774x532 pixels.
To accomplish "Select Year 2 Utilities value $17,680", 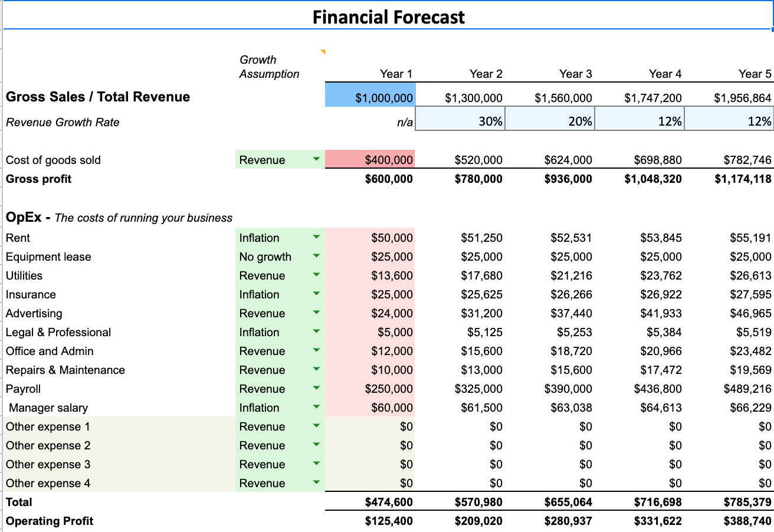I will click(481, 275).
